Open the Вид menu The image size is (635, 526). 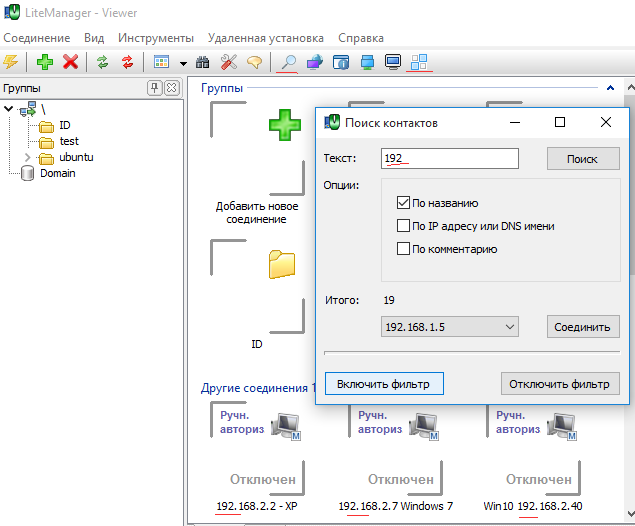click(94, 38)
